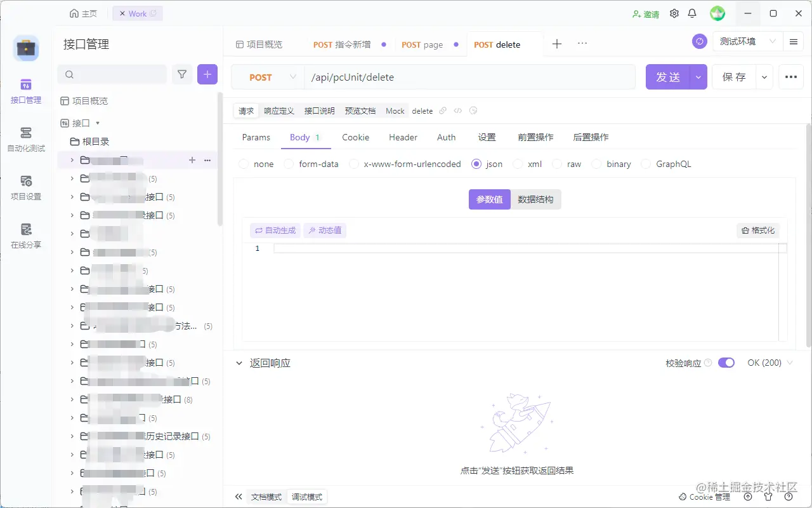Open 项目设置 from the sidebar
Image resolution: width=812 pixels, height=508 pixels.
tap(26, 188)
